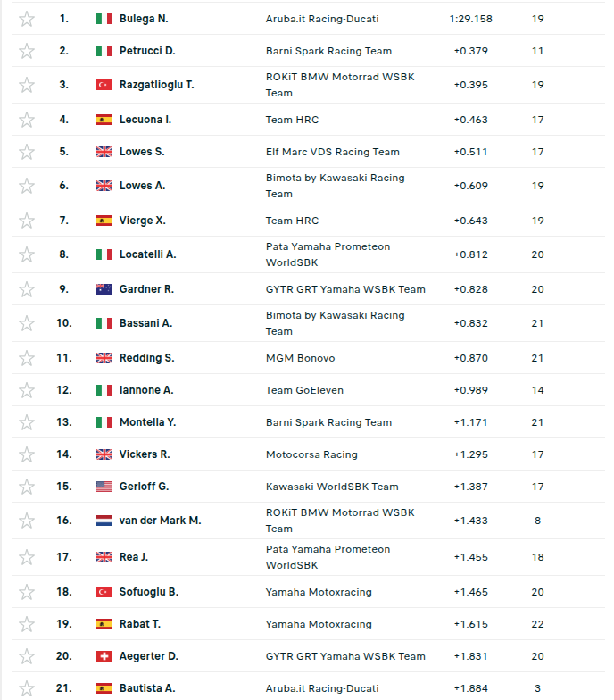Select rider name Vierge X.
The width and height of the screenshot is (614, 700).
(143, 221)
